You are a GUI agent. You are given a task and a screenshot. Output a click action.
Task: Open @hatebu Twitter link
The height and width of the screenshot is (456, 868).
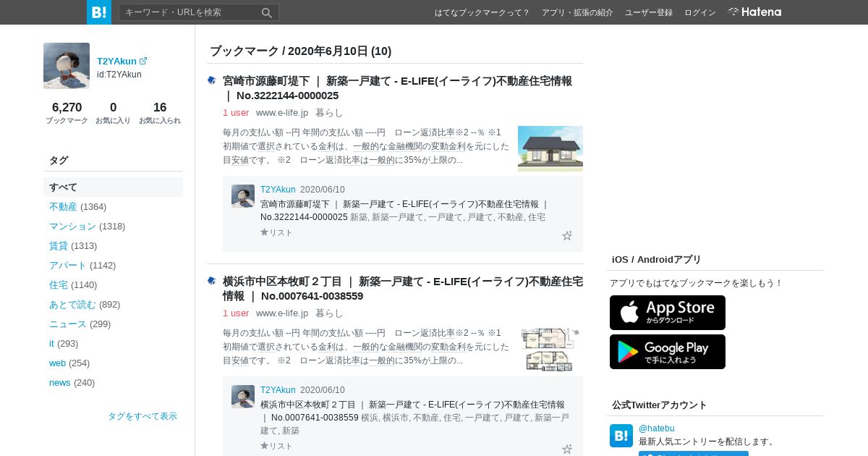(656, 428)
